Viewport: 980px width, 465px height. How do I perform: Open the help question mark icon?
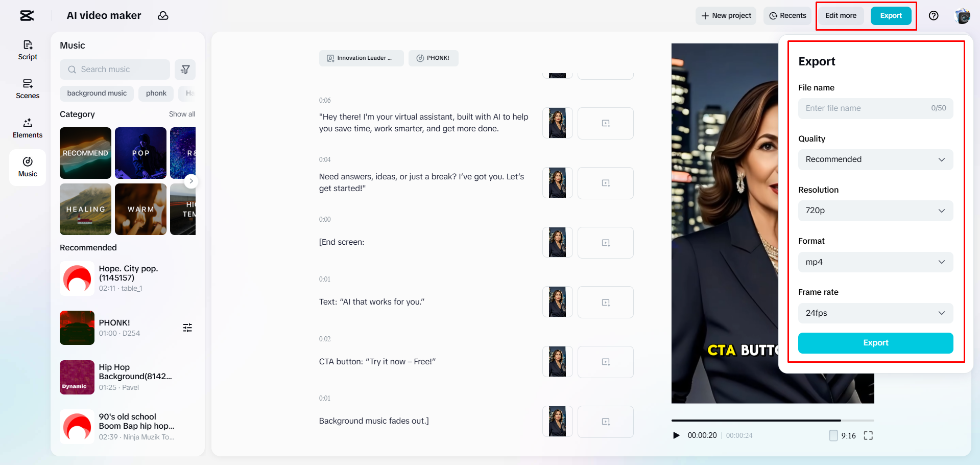[x=934, y=16]
